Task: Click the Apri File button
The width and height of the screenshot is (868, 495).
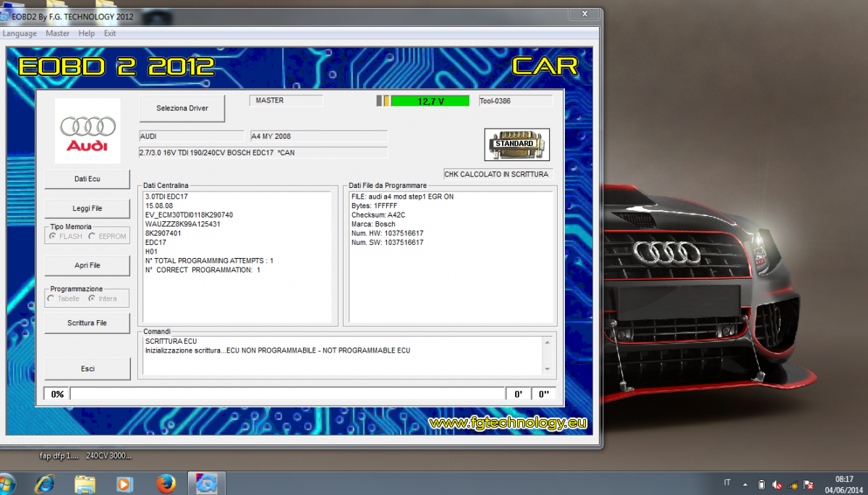Action: 88,265
